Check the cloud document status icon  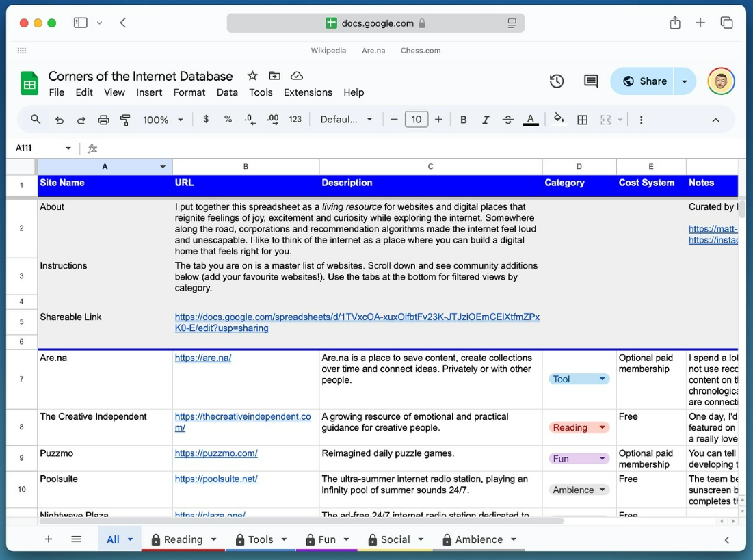(297, 75)
